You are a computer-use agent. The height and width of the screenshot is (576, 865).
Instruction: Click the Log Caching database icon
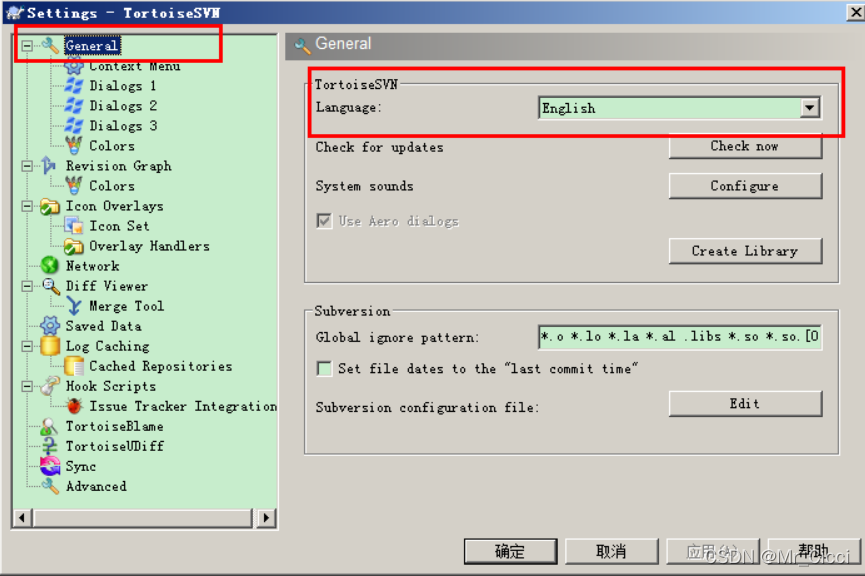[50, 346]
